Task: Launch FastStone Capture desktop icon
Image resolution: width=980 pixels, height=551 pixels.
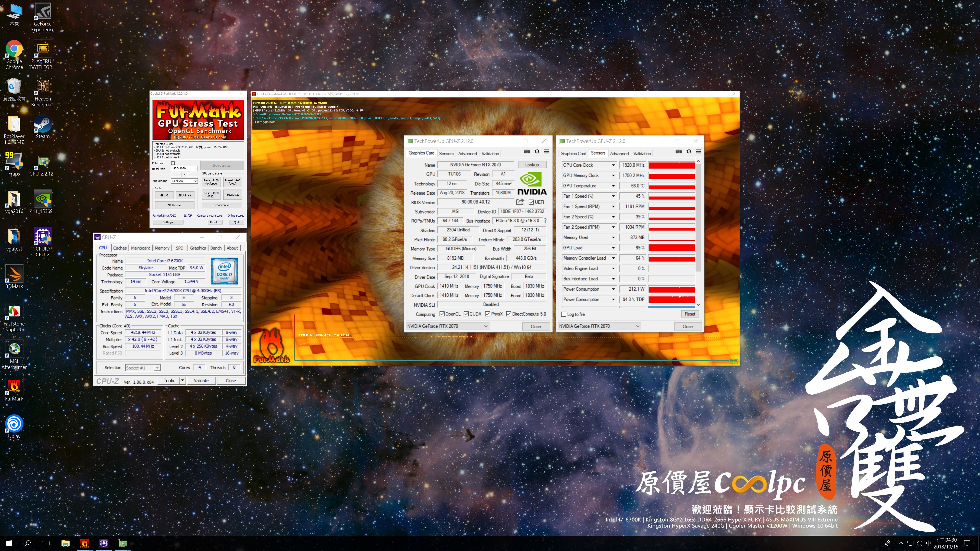Action: tap(14, 318)
